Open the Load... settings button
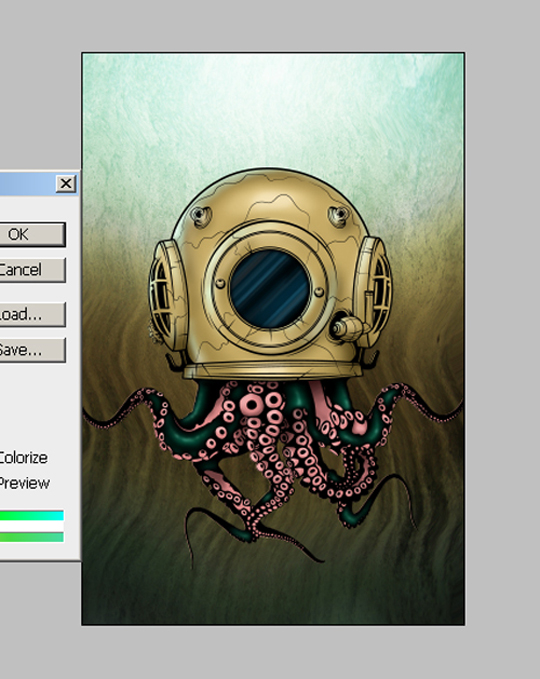540x679 pixels. [32, 314]
